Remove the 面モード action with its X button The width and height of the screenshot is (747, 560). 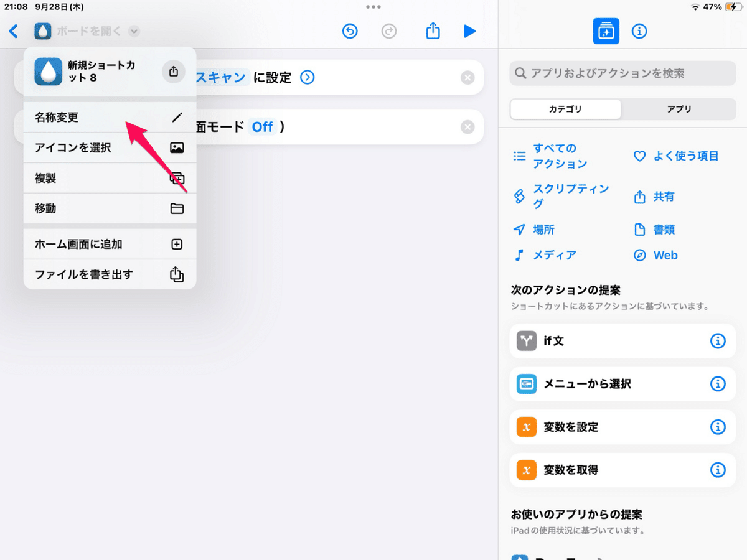(467, 127)
